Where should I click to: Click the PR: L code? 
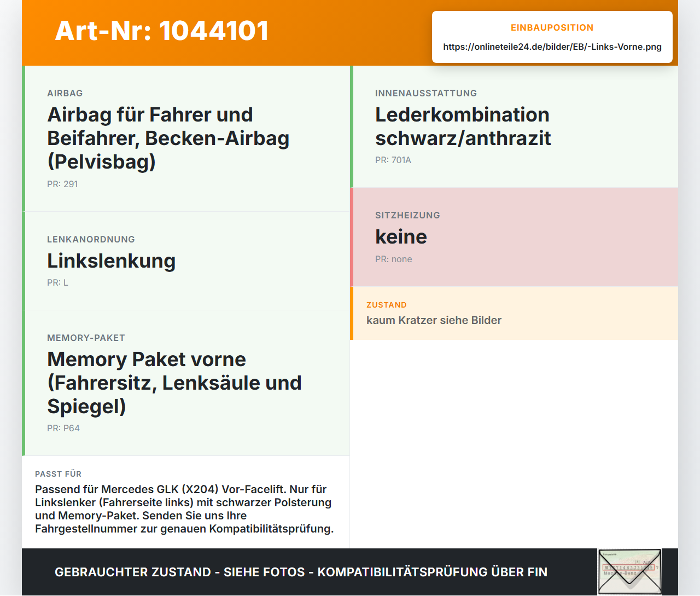coord(57,283)
